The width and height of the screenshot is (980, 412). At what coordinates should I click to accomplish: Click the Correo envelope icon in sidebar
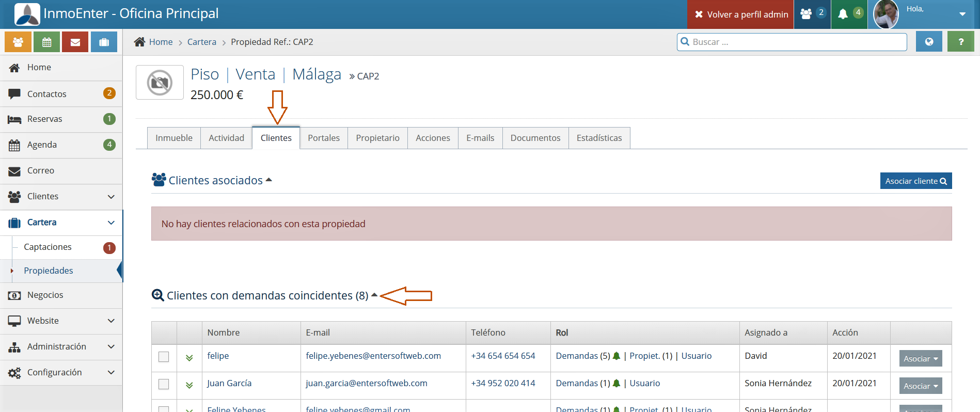tap(14, 171)
